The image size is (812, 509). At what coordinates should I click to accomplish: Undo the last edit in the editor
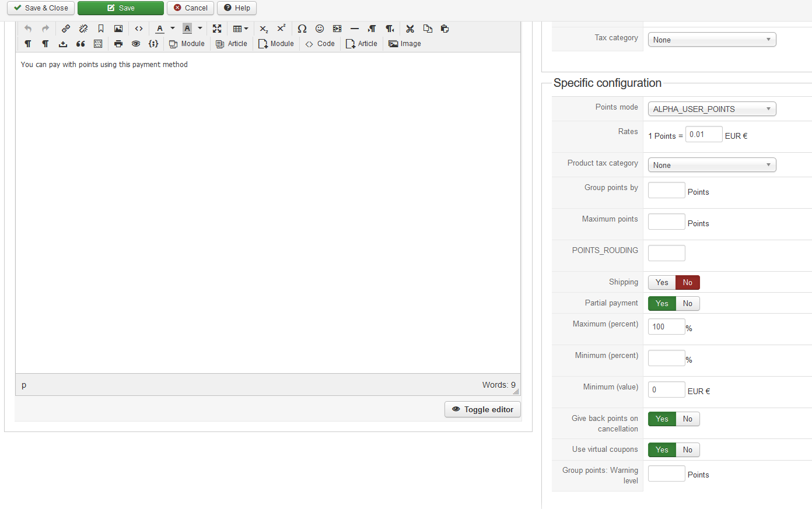click(28, 29)
